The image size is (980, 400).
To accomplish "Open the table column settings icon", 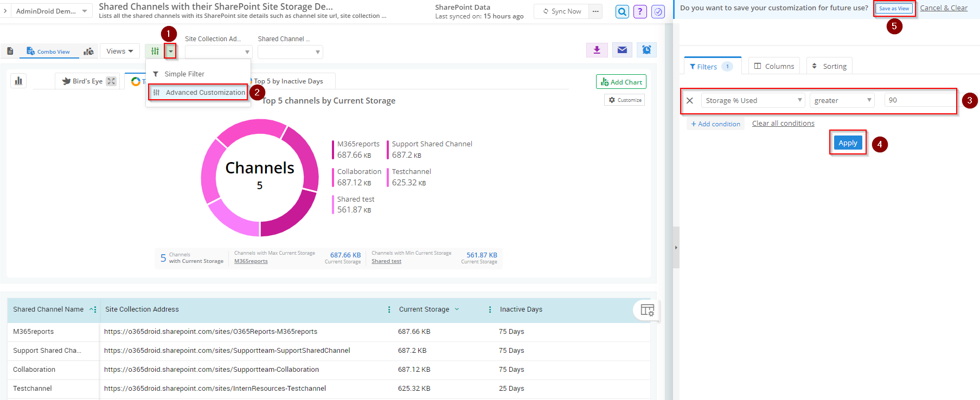I will [647, 310].
